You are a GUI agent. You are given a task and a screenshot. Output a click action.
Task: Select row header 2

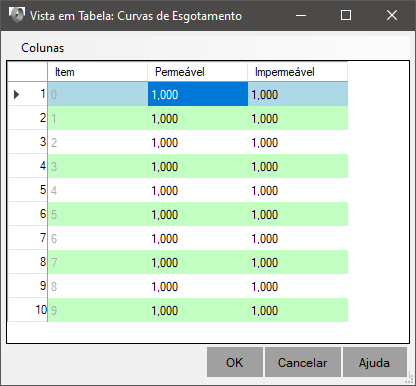[x=28, y=118]
